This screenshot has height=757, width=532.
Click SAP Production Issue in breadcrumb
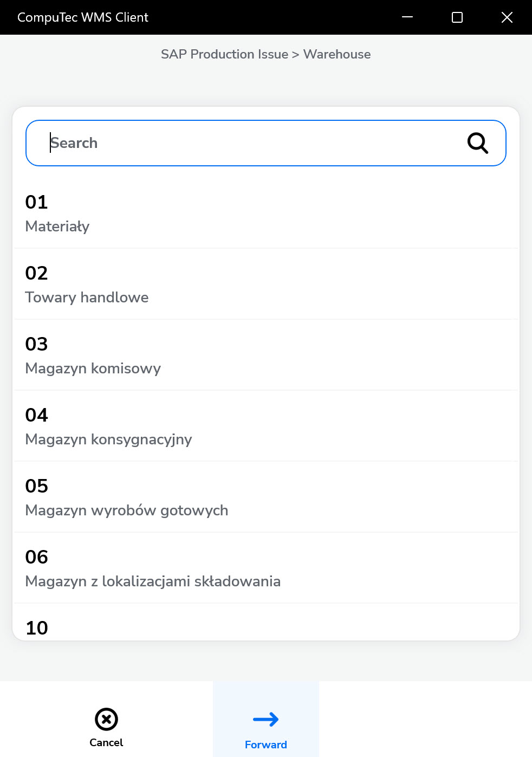pos(224,54)
